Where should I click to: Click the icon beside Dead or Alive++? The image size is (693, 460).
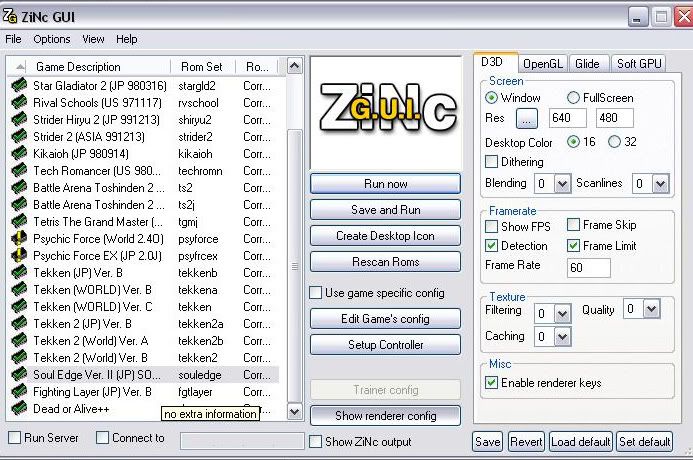[19, 408]
